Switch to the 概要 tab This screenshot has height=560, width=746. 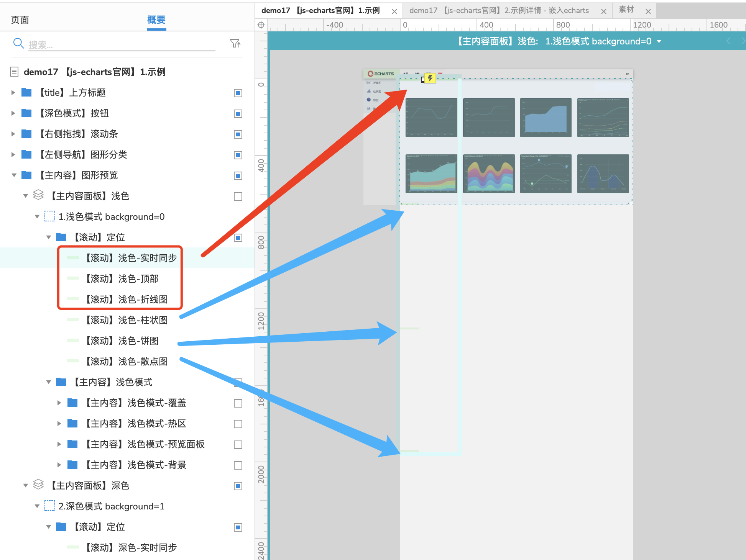[156, 20]
